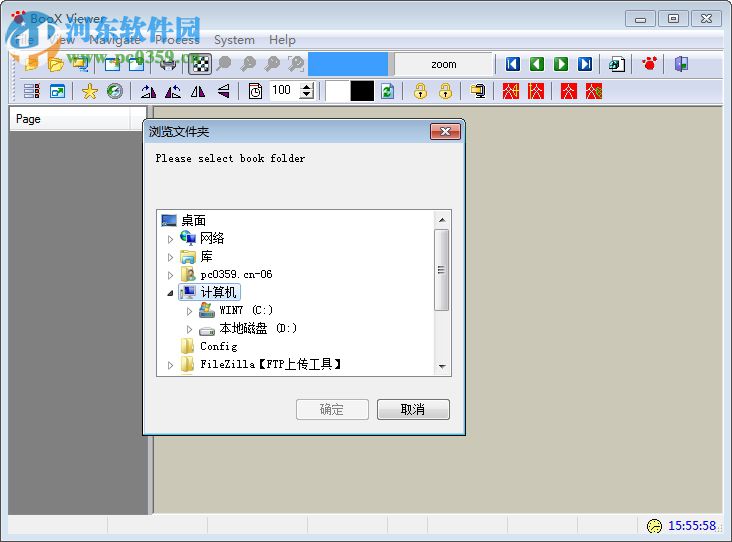This screenshot has height=542, width=732.
Task: Open the View menu
Action: pyautogui.click(x=61, y=40)
